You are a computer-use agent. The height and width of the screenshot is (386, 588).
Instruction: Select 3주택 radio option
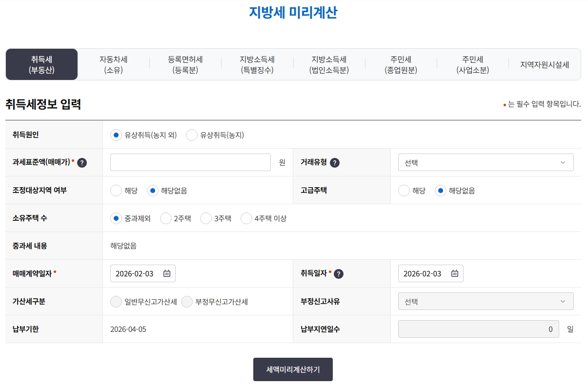pyautogui.click(x=206, y=218)
